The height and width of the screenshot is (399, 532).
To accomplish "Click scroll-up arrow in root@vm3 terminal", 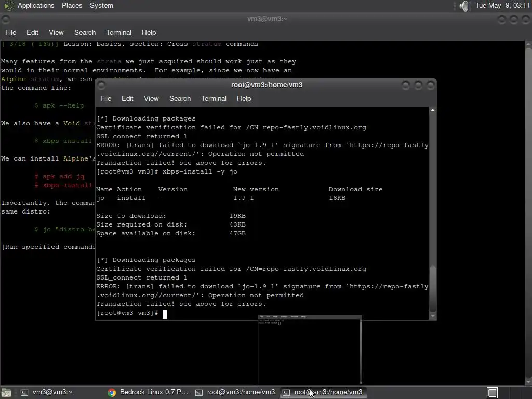I will click(433, 110).
